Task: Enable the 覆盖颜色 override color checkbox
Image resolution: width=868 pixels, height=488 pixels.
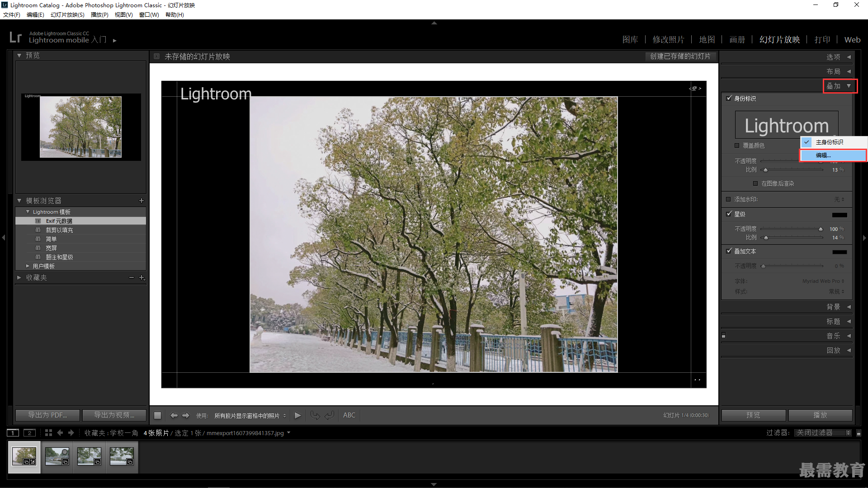Action: tap(737, 145)
